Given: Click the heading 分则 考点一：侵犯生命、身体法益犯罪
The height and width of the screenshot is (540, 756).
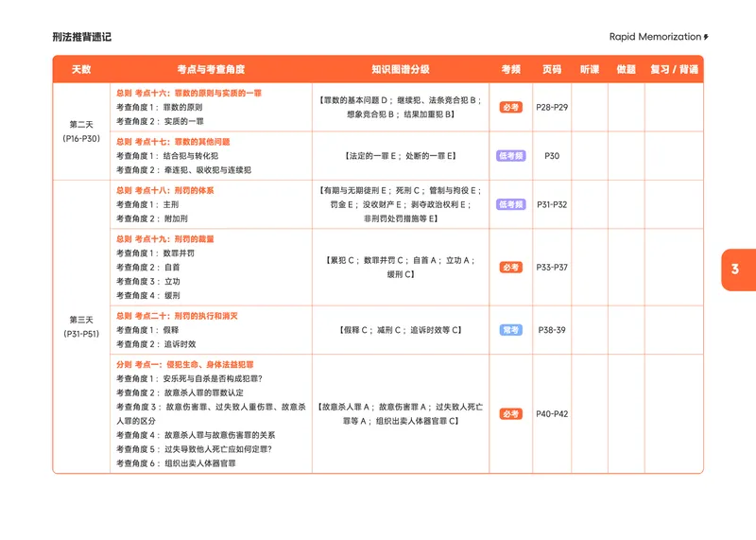Looking at the screenshot, I should pyautogui.click(x=185, y=365).
